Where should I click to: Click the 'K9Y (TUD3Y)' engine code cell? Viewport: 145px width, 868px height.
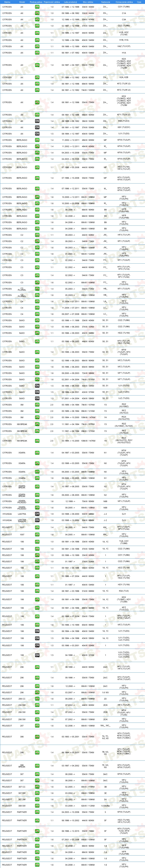124,127
